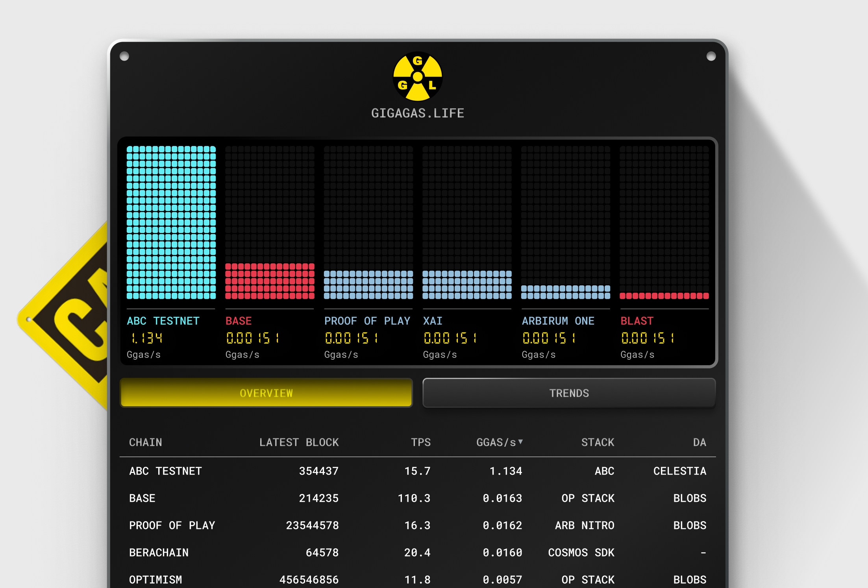Open the BERACHAIN table row
The height and width of the screenshot is (588, 868).
(x=418, y=552)
